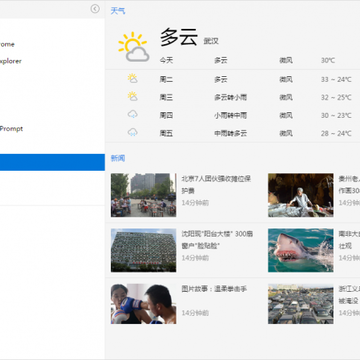360x360 pixels.
Task: Open the Explorer entry in sidebar
Action: click(x=11, y=61)
